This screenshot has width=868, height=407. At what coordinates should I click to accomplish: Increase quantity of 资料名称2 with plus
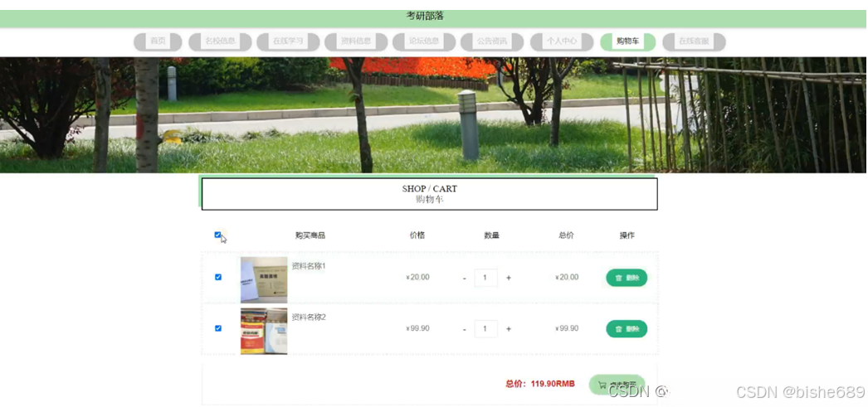tap(509, 328)
